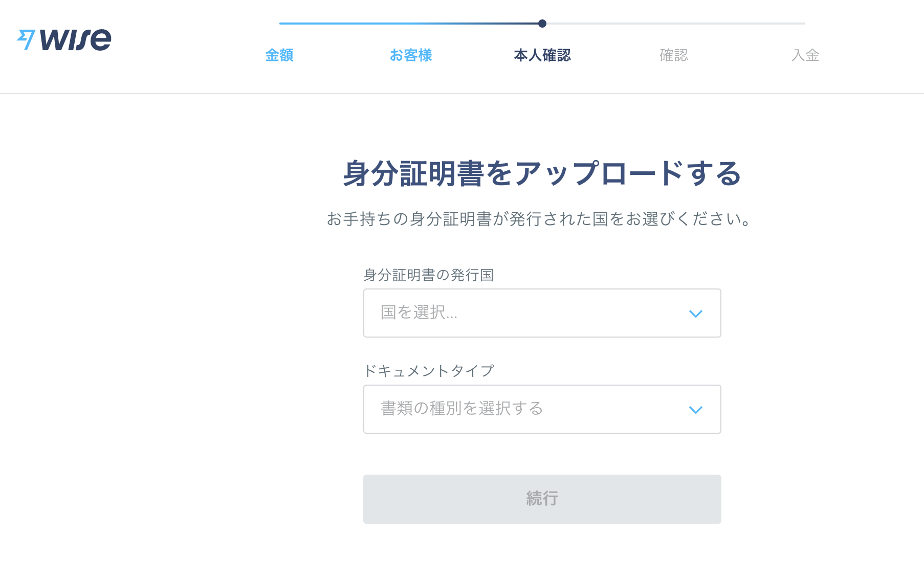This screenshot has width=924, height=580.
Task: Go back to the 金額 step
Action: pyautogui.click(x=279, y=55)
